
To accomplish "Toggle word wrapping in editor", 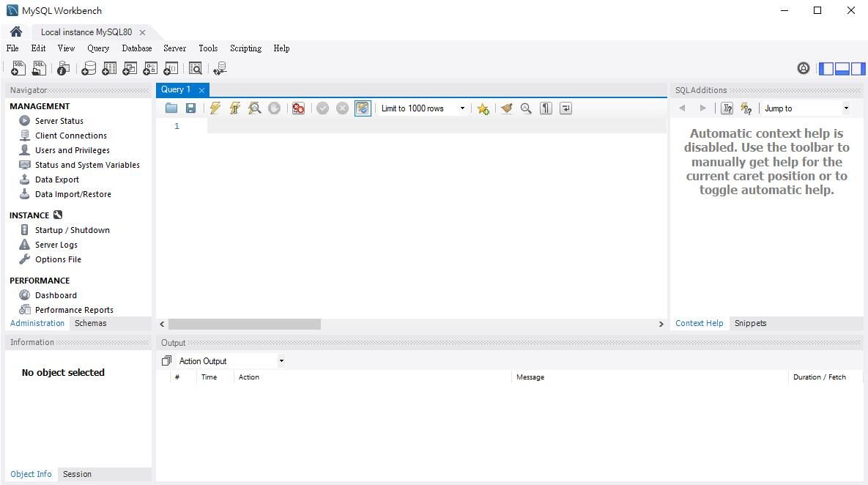I will pos(565,108).
